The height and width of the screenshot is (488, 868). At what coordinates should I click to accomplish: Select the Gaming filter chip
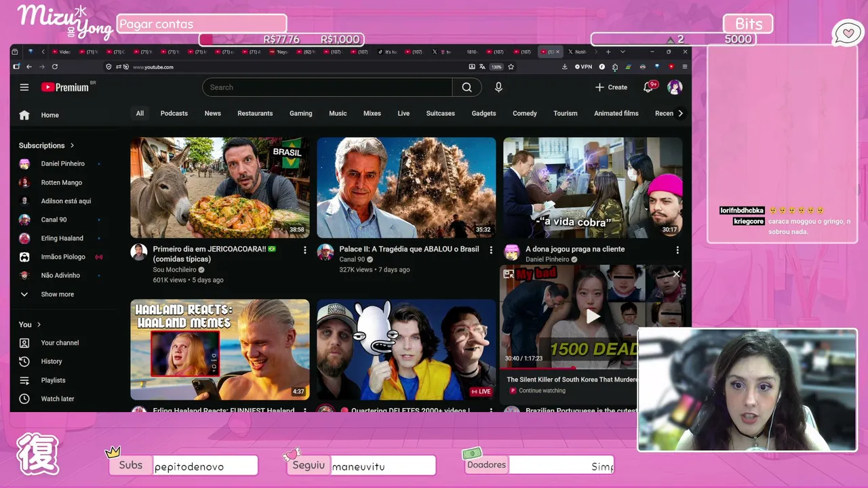301,113
